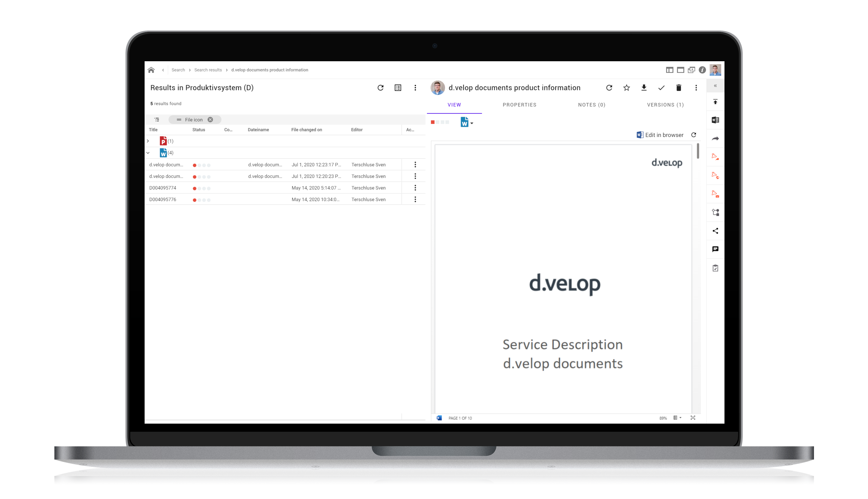Expand the Word documents group row
868x499 pixels.
click(x=149, y=153)
